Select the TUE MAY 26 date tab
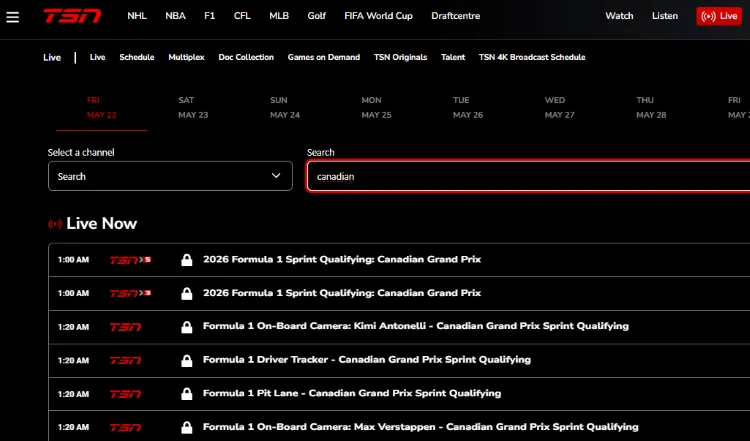Image resolution: width=750 pixels, height=441 pixels. click(x=468, y=108)
